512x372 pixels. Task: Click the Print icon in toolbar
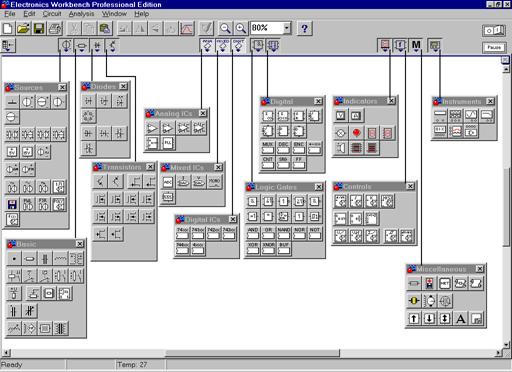point(55,28)
